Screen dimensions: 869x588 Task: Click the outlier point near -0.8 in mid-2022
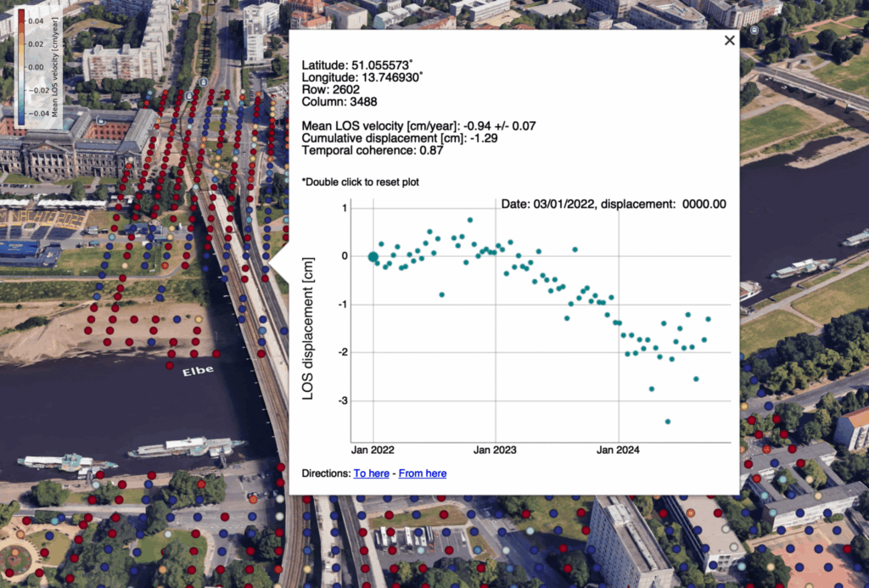442,294
